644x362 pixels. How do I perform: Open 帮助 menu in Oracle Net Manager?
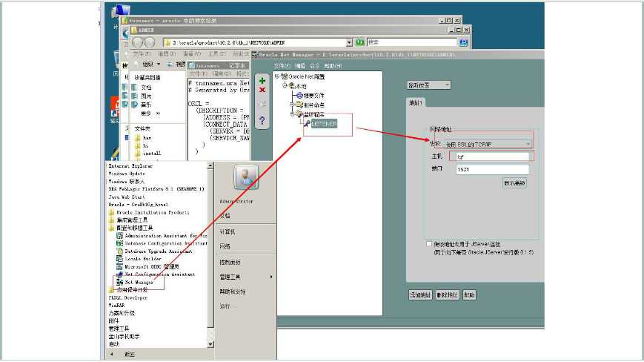coord(333,66)
